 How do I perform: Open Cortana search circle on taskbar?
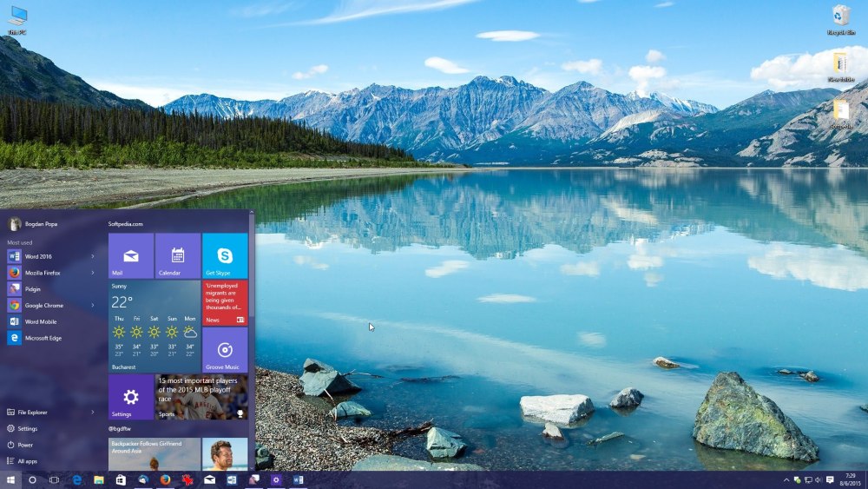click(x=32, y=479)
